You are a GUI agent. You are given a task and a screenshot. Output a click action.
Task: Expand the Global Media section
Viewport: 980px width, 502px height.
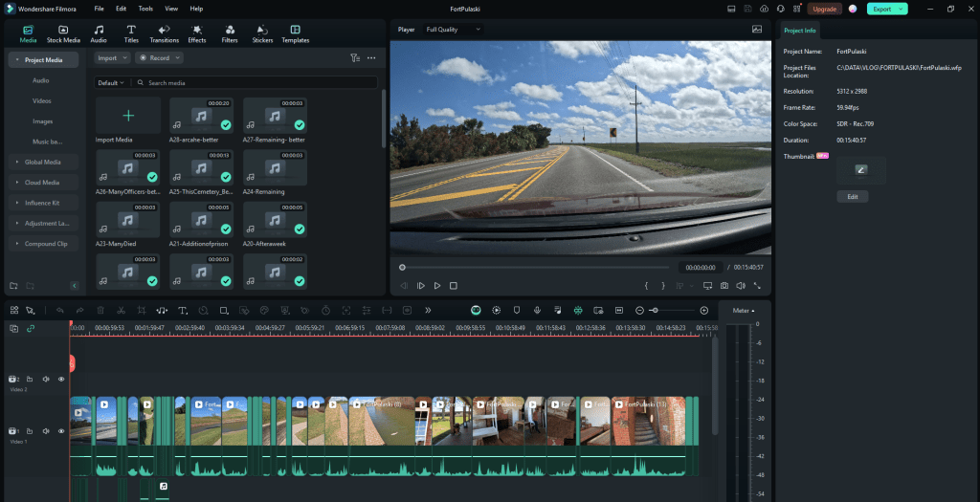(43, 162)
